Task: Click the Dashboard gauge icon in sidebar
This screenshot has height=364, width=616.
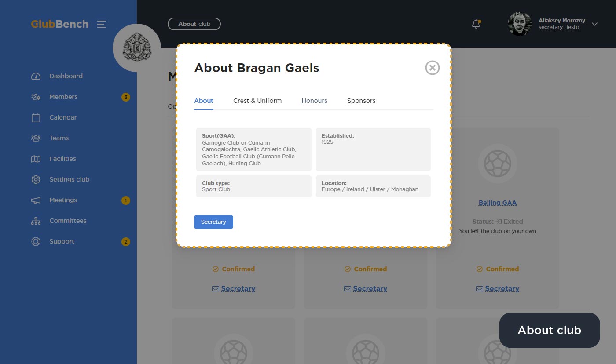Action: point(36,76)
